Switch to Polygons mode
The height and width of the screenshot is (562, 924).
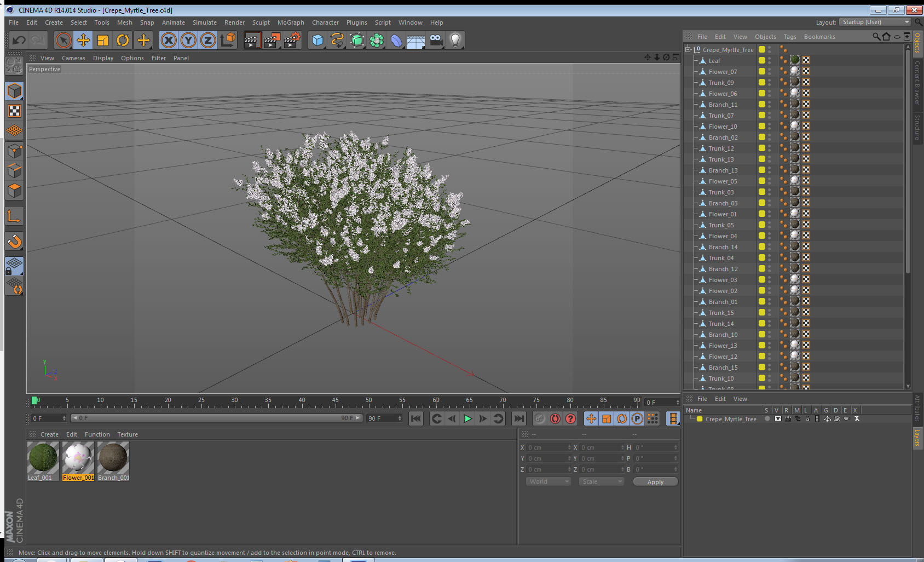pos(14,191)
